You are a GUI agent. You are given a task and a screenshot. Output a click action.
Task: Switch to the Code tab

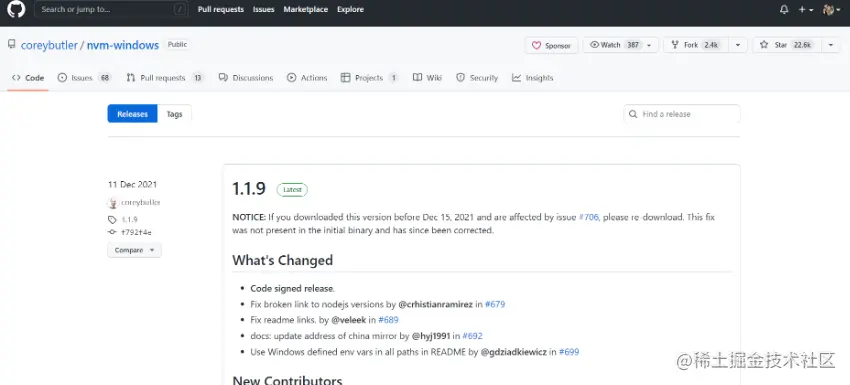point(28,78)
